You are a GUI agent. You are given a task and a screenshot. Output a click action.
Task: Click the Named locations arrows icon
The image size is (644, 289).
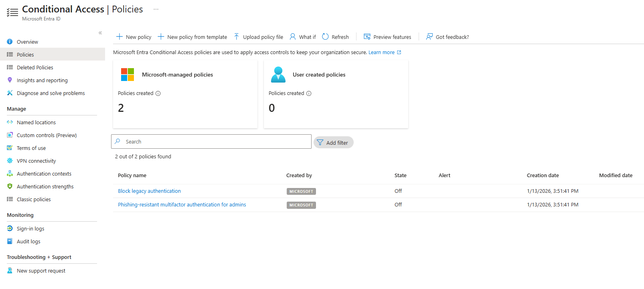(10, 122)
